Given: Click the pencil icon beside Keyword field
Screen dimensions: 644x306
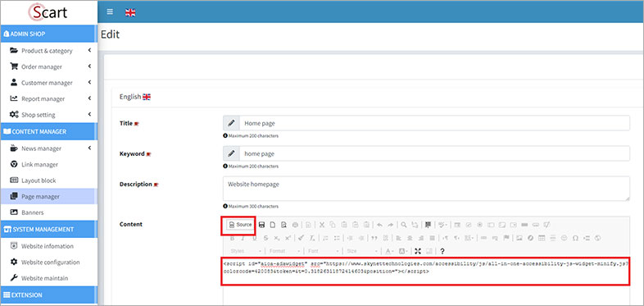Looking at the screenshot, I should coord(231,153).
